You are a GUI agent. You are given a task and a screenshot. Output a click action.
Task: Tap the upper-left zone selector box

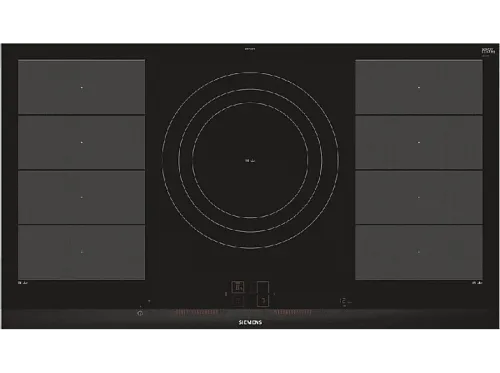click(x=238, y=287)
